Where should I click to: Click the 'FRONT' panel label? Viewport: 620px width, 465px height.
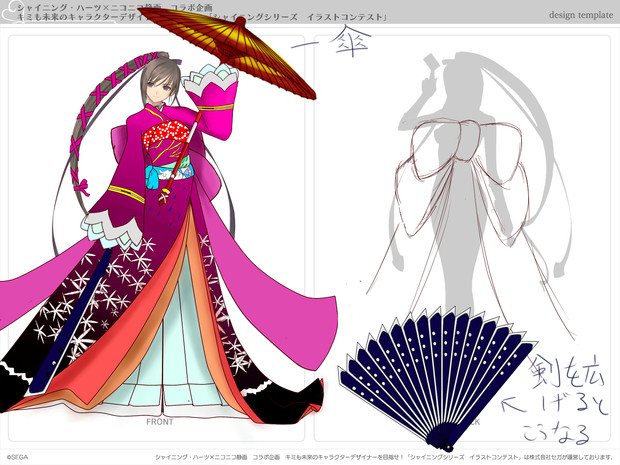pyautogui.click(x=160, y=422)
